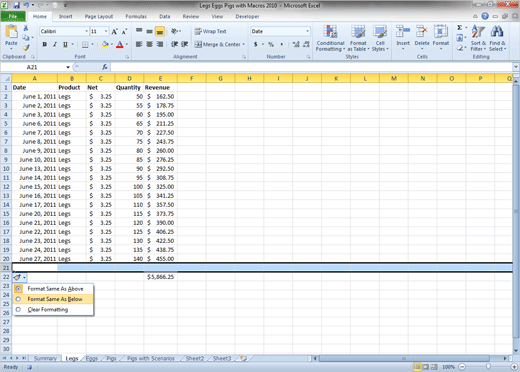Click the Merge & Center button
This screenshot has height=372, width=520.
click(218, 44)
